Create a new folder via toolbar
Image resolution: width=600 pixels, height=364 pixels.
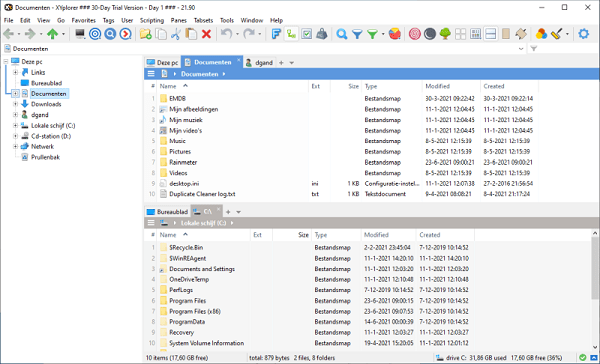pos(145,34)
